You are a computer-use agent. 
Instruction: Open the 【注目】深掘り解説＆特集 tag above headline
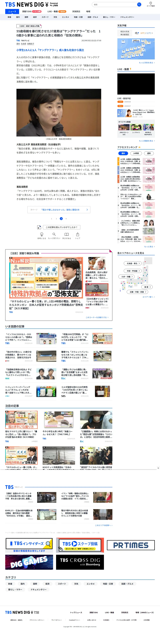point(29,26)
